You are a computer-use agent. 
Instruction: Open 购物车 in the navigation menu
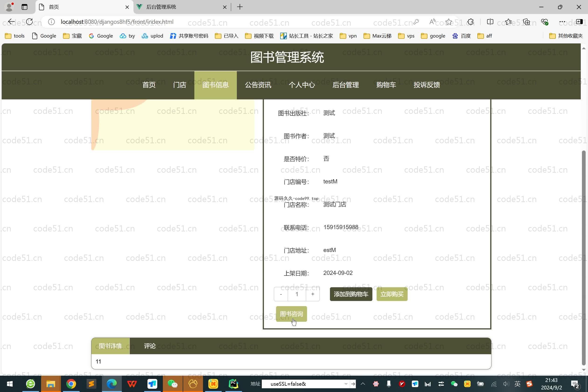pyautogui.click(x=386, y=85)
